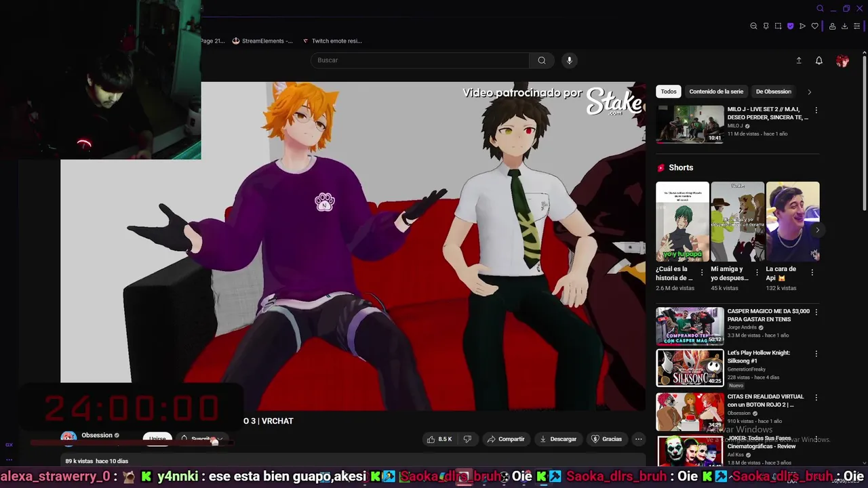Click the GX corner sidebar icon
Screen dimensions: 868x488
pos(9,445)
